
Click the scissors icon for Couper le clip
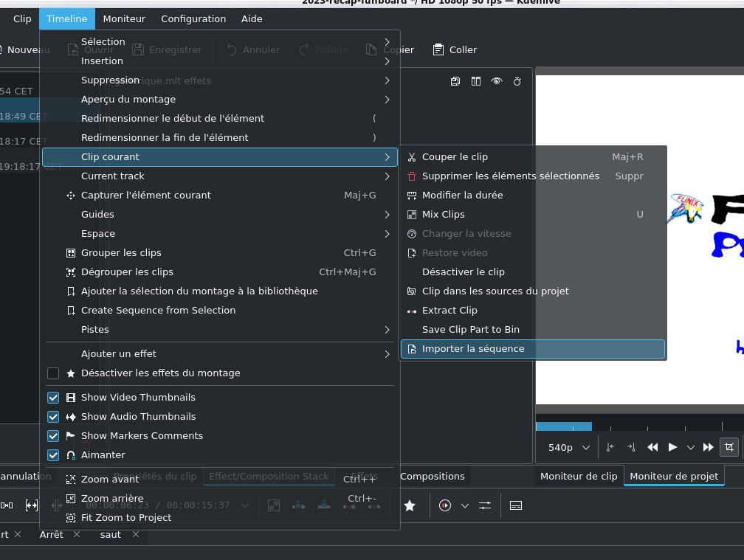[411, 157]
